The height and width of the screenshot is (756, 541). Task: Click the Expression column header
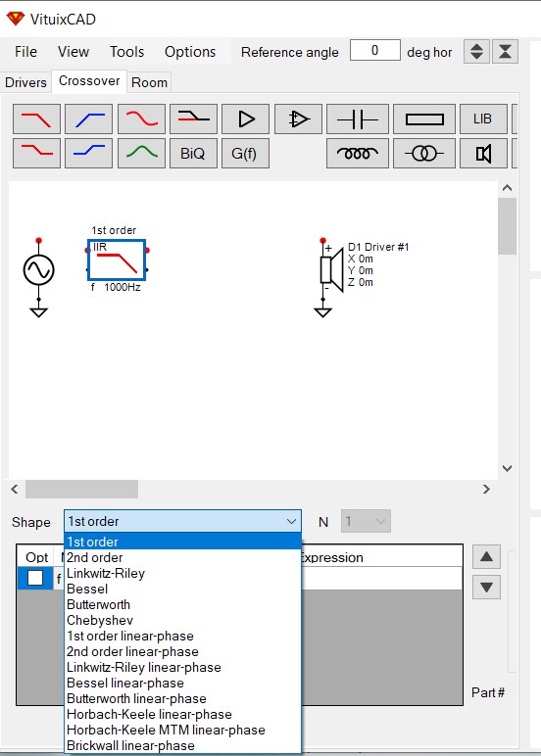[331, 558]
